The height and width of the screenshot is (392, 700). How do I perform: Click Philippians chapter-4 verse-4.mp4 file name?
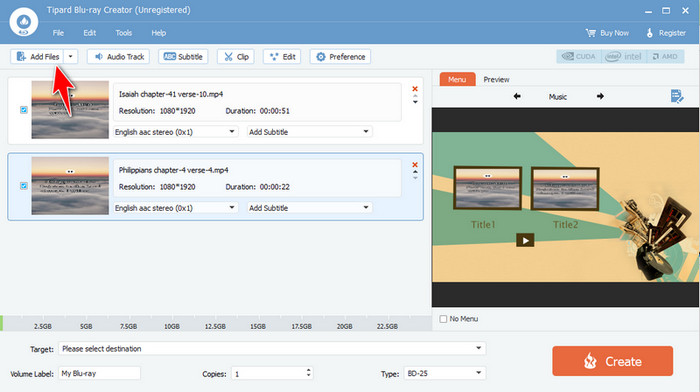(173, 170)
